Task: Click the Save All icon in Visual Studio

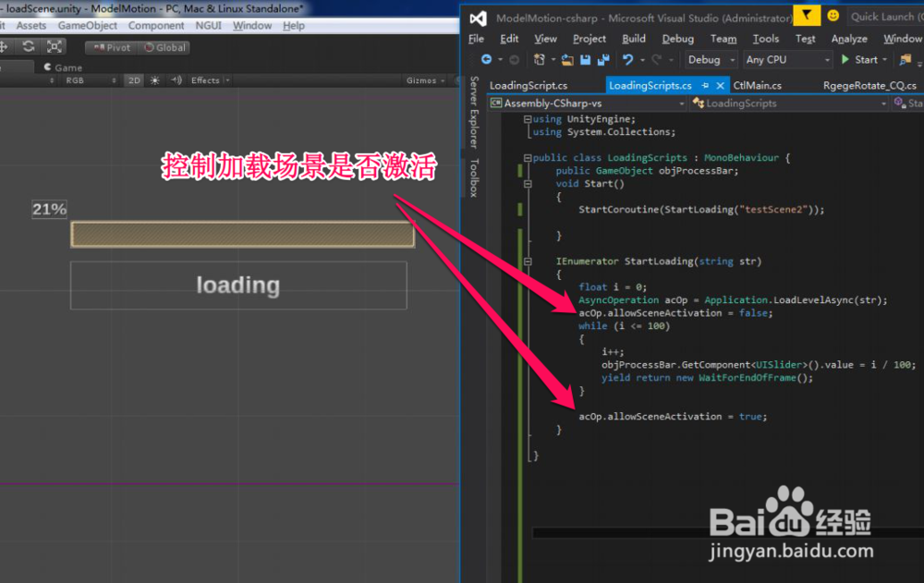Action: 603,59
